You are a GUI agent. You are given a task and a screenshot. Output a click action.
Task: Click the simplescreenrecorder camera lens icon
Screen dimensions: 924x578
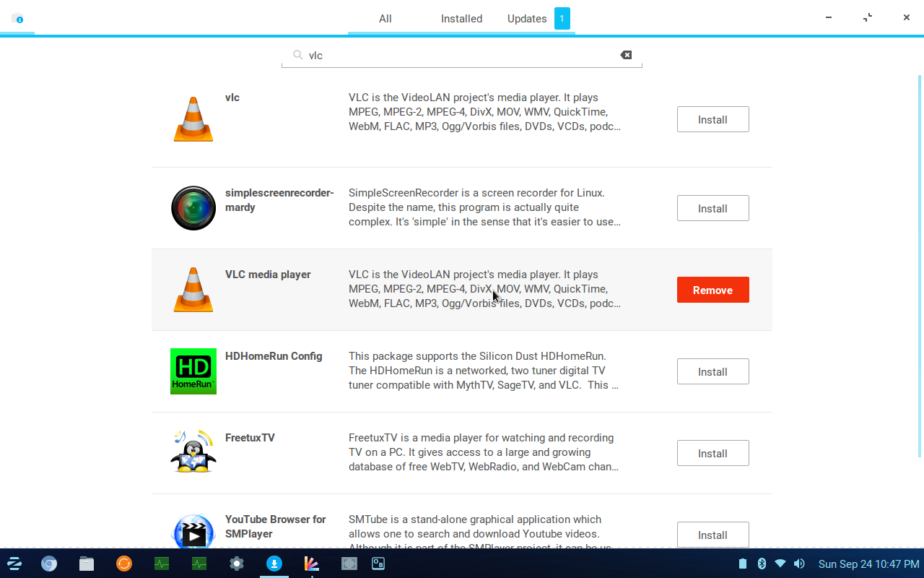click(193, 208)
